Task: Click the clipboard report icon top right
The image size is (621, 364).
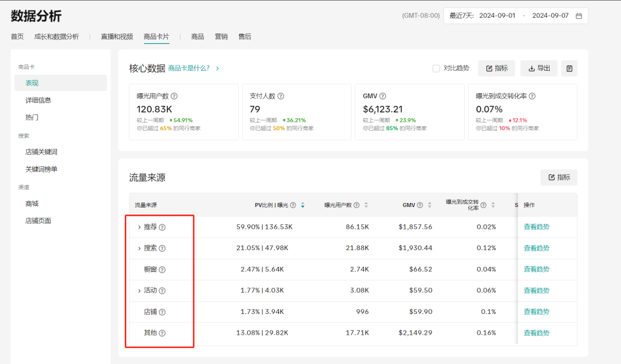Action: pos(569,68)
